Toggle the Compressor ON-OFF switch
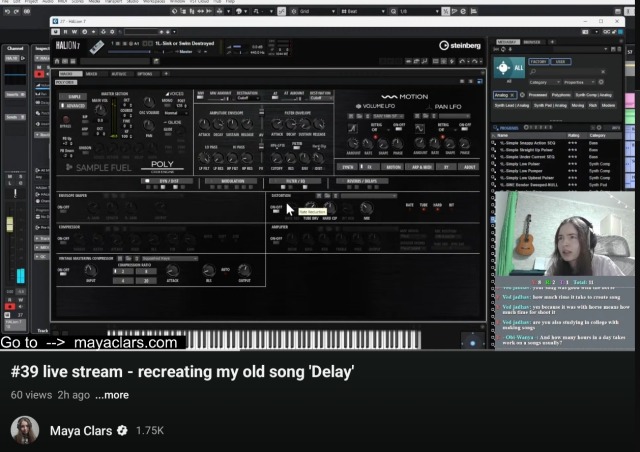 (x=63, y=243)
